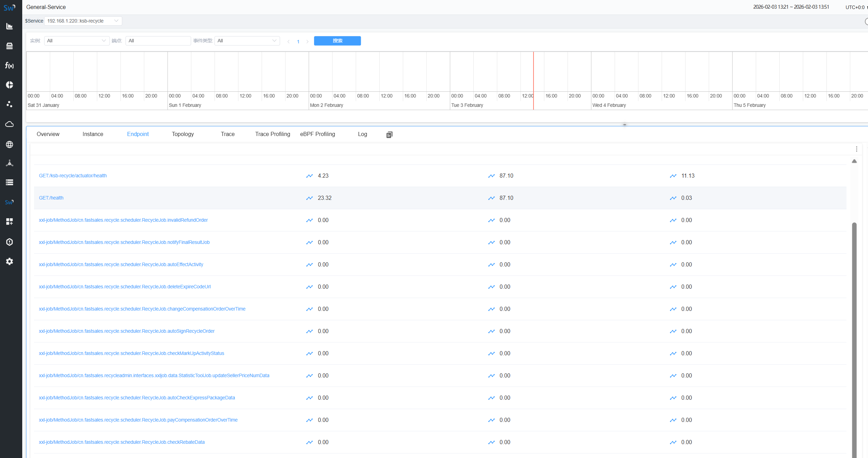This screenshot has height=458, width=868.
Task: Expand the 事件类型 All dropdown
Action: click(247, 41)
